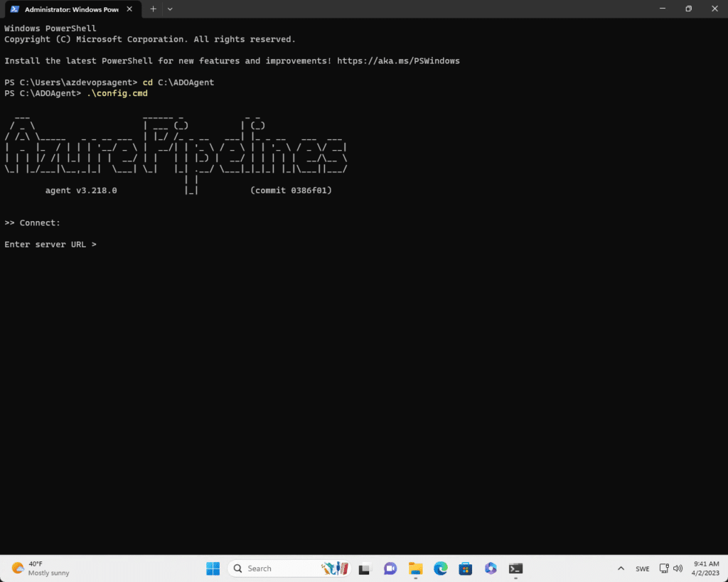Viewport: 728px width, 582px height.
Task: Minimize the terminal window
Action: (x=663, y=9)
